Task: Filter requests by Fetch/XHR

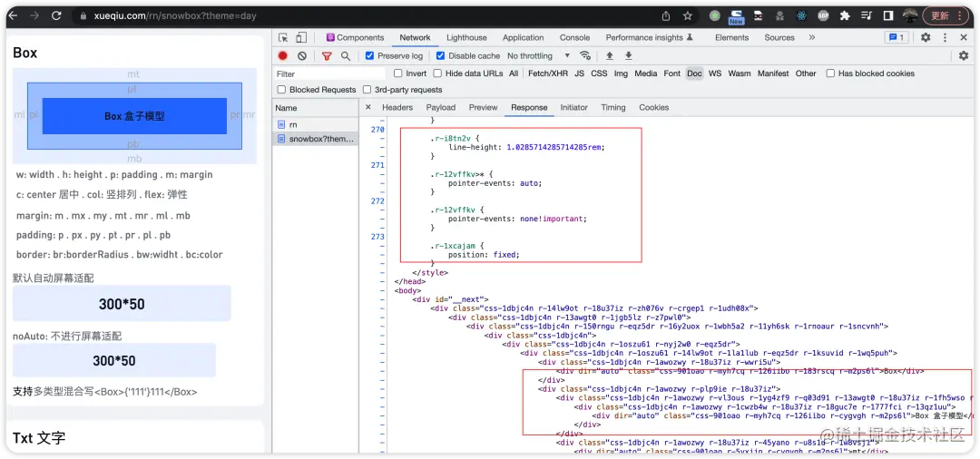Action: pos(548,73)
